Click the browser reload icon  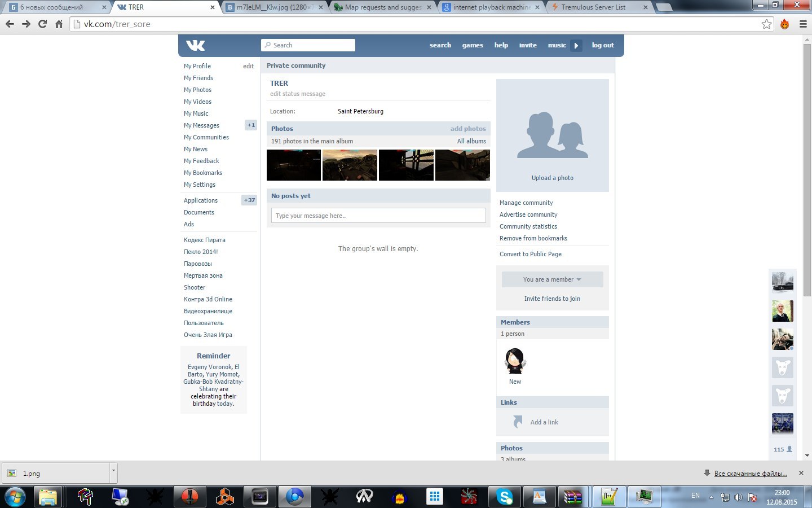[x=42, y=24]
